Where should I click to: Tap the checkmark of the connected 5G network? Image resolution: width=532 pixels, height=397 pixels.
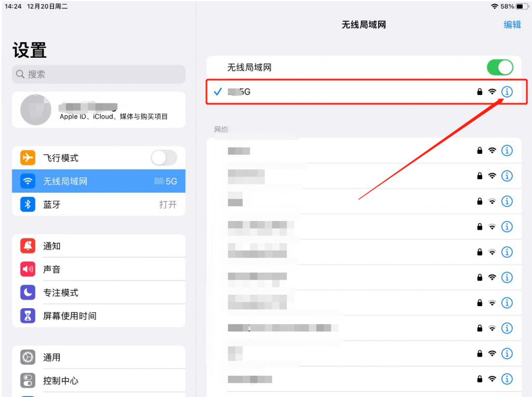tap(218, 91)
